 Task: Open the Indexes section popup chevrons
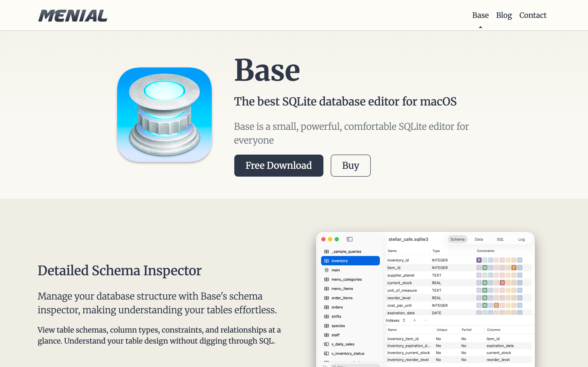[404, 320]
